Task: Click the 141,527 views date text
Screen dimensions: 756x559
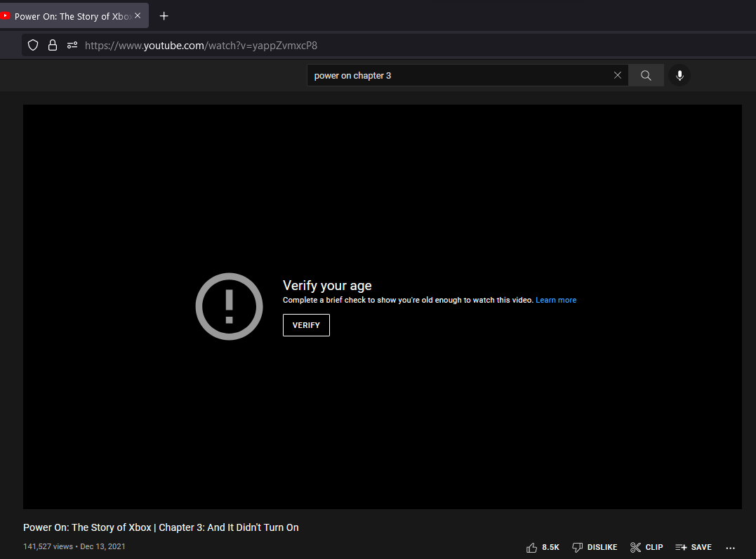Action: 74,546
